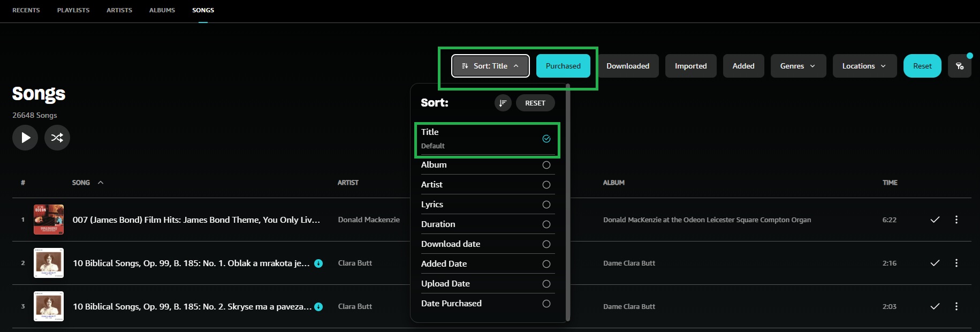Shuffle all songs
The width and height of the screenshot is (980, 332).
(57, 138)
